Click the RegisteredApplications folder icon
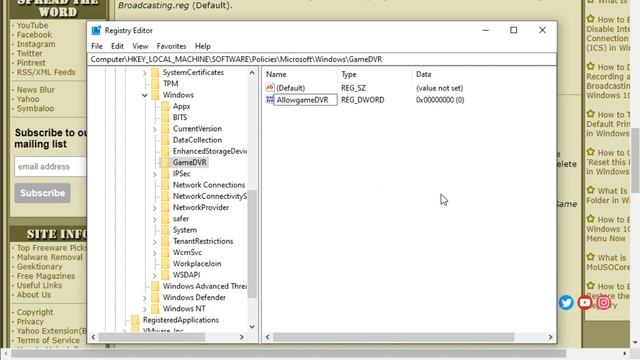 (135, 320)
